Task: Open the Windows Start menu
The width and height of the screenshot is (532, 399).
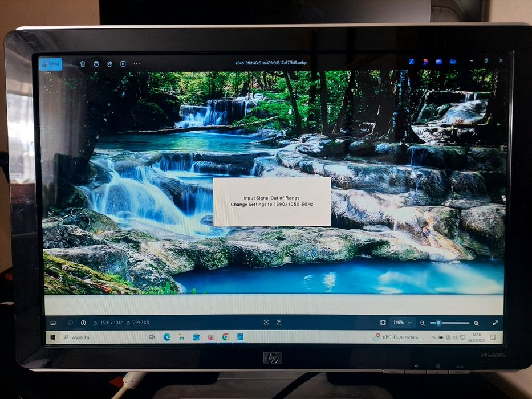Action: tap(53, 337)
